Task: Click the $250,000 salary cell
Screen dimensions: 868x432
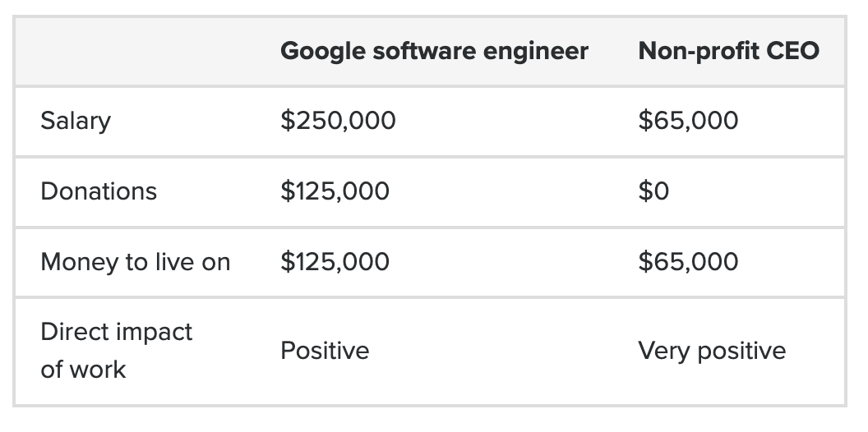Action: tap(338, 121)
